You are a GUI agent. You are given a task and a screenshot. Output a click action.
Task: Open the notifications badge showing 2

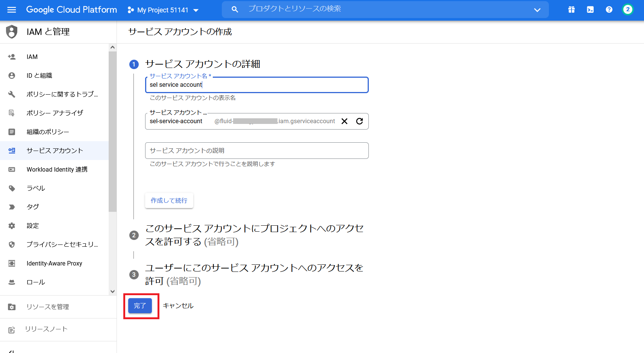tap(627, 10)
